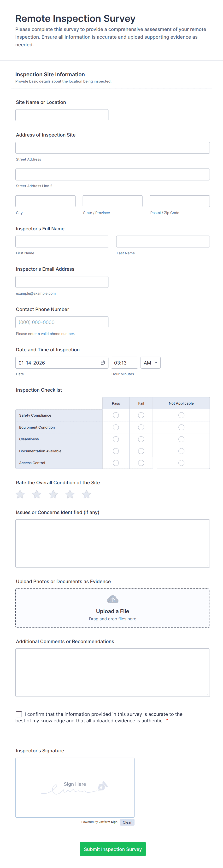Image resolution: width=223 pixels, height=868 pixels.
Task: Click the City input field
Action: [45, 201]
